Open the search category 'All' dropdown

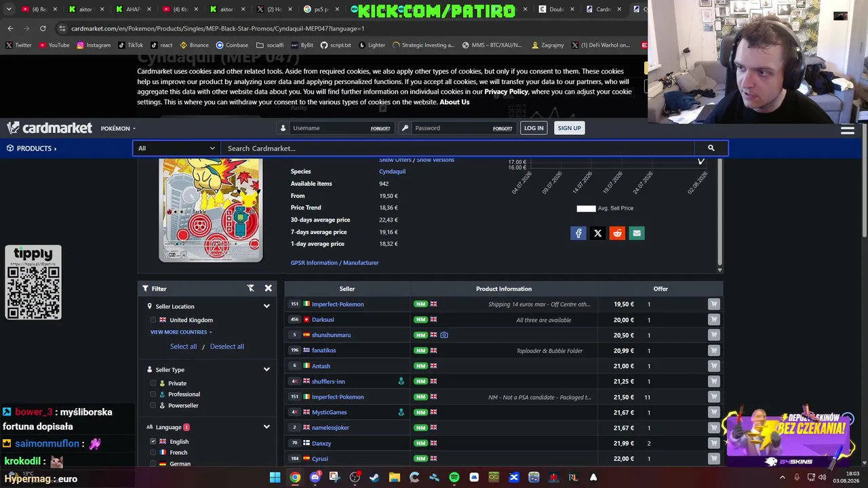pos(176,148)
